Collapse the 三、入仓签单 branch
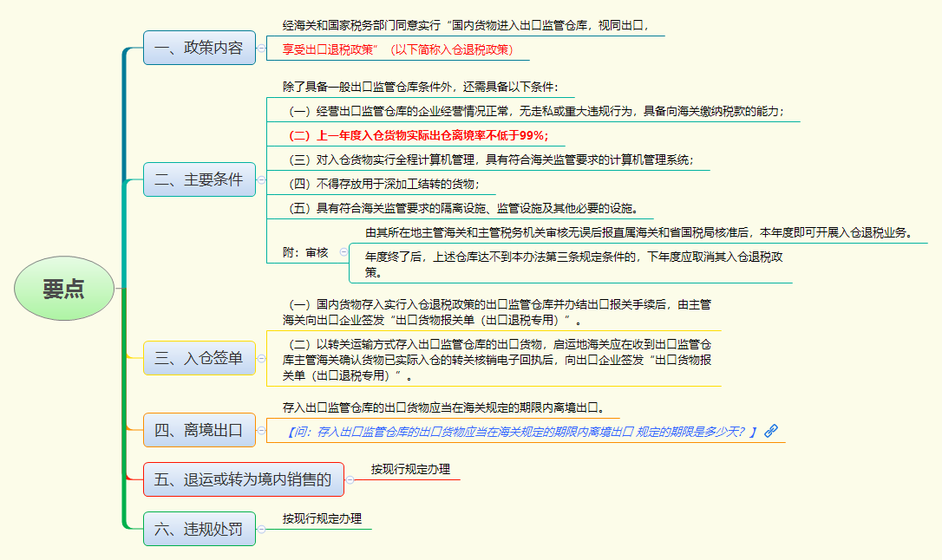The height and width of the screenshot is (560, 942). (x=261, y=358)
